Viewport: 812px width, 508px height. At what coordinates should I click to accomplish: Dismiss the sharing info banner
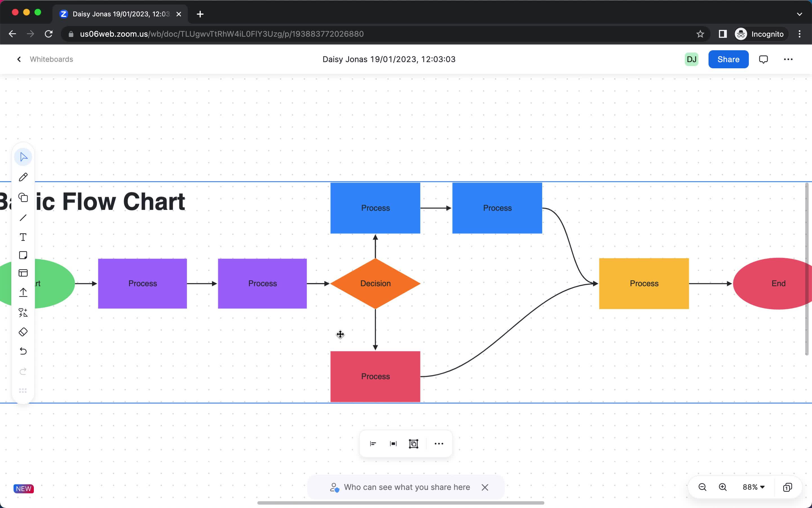485,487
